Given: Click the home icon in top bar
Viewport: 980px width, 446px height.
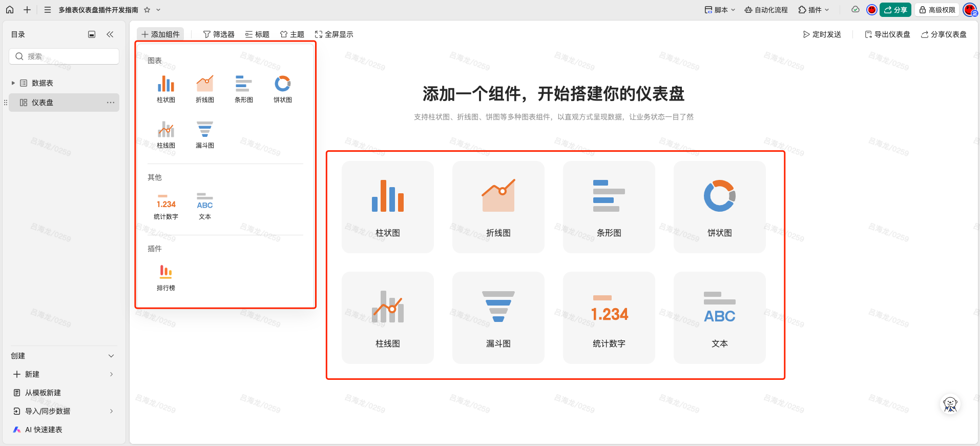Looking at the screenshot, I should 10,10.
